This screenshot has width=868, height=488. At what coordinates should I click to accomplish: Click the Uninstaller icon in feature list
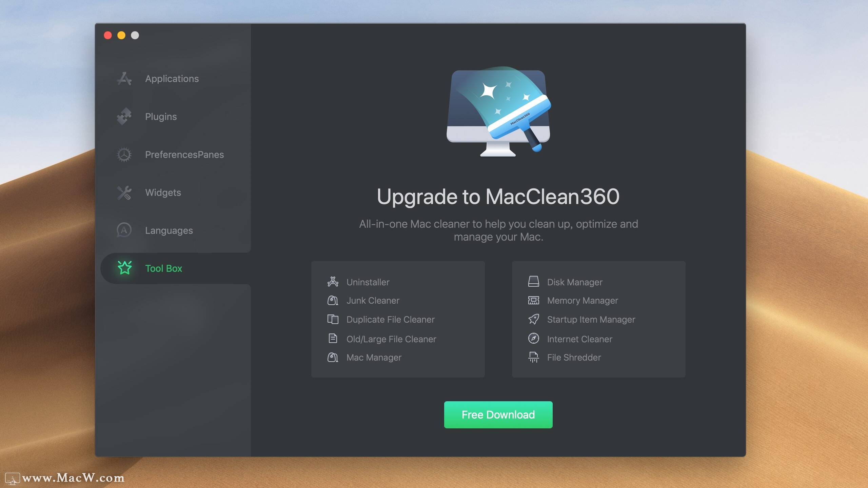click(333, 282)
